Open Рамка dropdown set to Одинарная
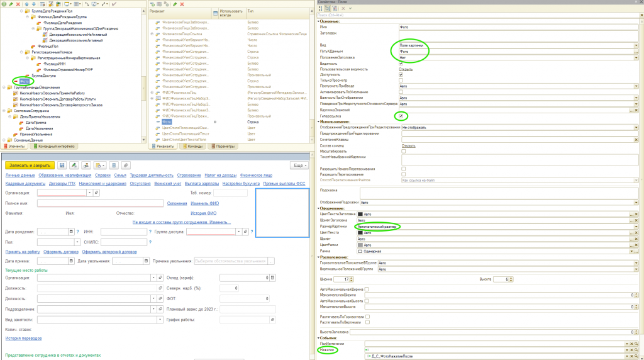 click(631, 251)
